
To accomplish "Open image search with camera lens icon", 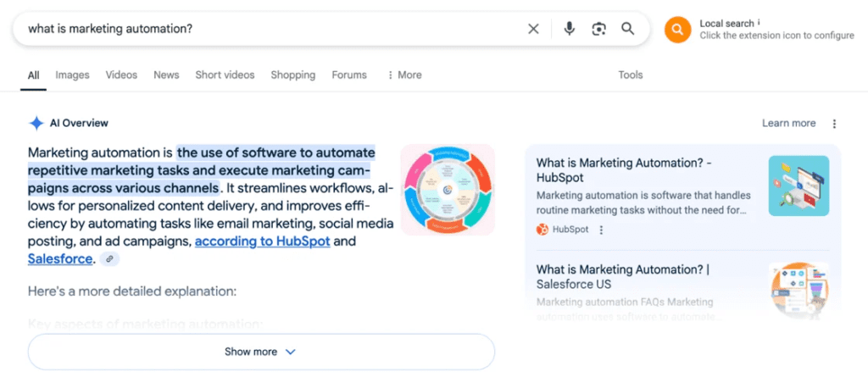I will tap(598, 29).
